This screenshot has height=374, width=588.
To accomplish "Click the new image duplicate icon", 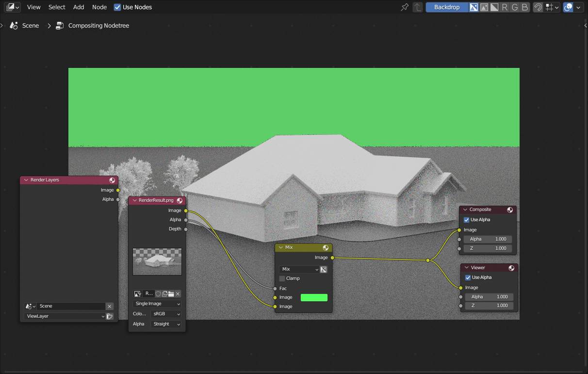I will click(164, 293).
